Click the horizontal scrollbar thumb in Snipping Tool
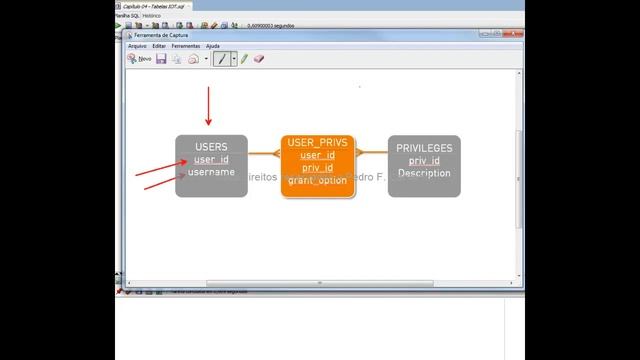Viewport: 640px width, 360px height. pyautogui.click(x=320, y=283)
